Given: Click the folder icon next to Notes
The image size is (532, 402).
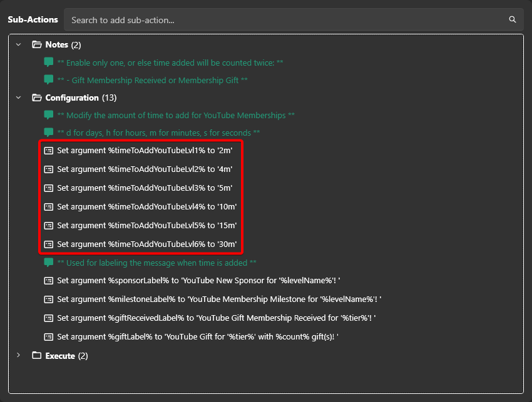Looking at the screenshot, I should click(x=36, y=44).
